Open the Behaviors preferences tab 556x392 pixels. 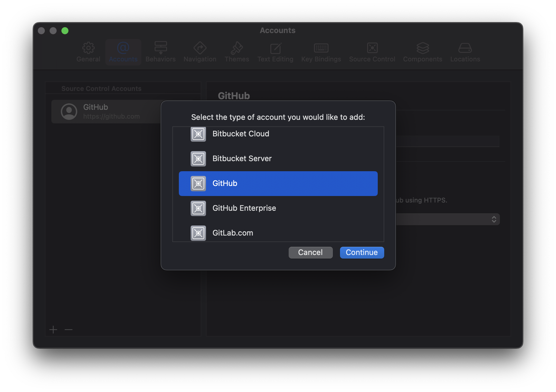tap(161, 52)
